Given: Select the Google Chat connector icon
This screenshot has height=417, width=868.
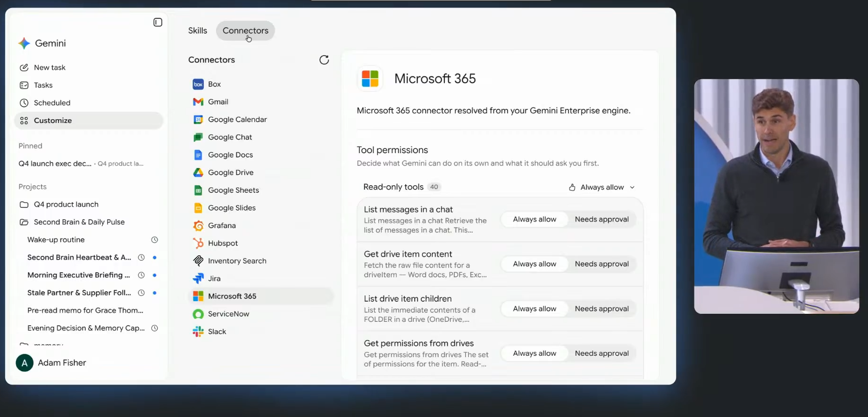Looking at the screenshot, I should coord(198,137).
